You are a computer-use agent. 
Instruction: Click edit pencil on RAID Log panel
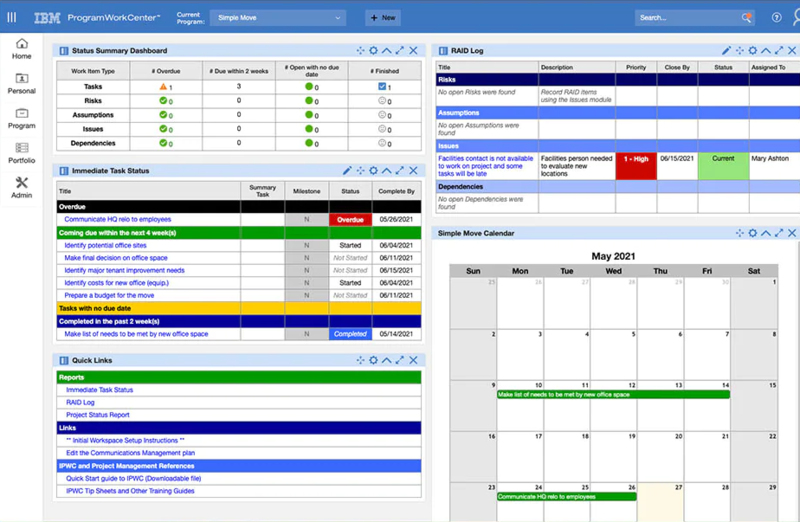[727, 50]
